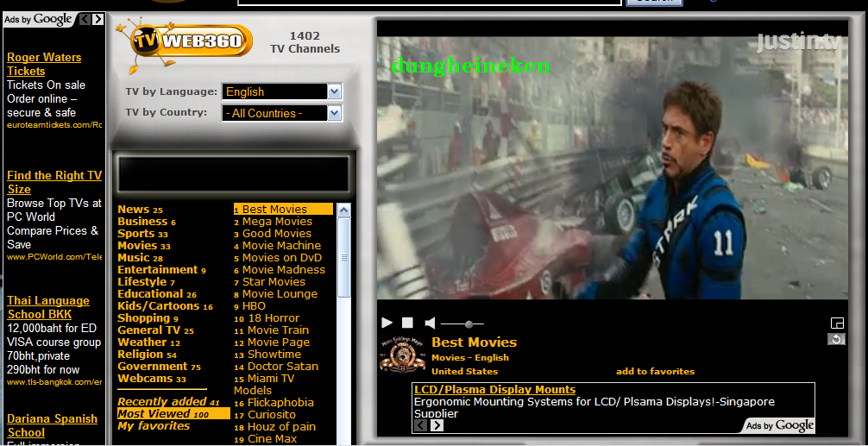Image resolution: width=868 pixels, height=446 pixels.
Task: Open the Lifestyle category
Action: point(146,282)
